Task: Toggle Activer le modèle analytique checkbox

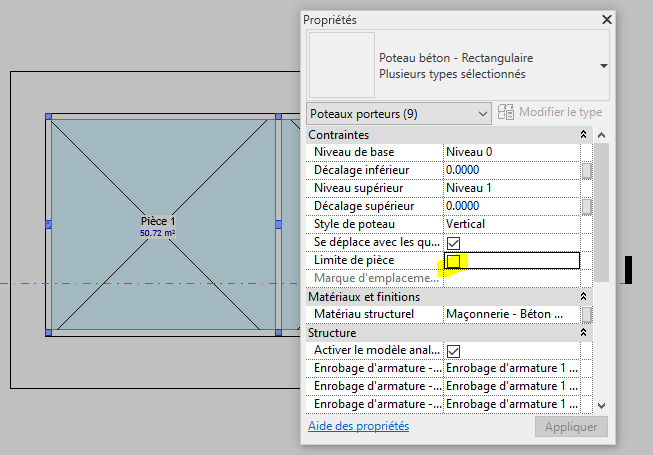Action: pyautogui.click(x=453, y=351)
